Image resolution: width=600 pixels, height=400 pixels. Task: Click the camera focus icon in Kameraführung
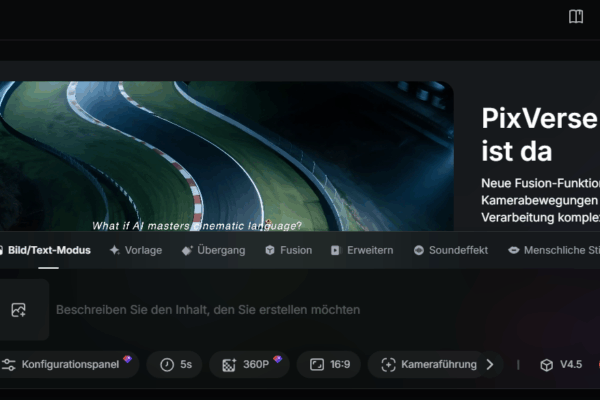tap(388, 364)
